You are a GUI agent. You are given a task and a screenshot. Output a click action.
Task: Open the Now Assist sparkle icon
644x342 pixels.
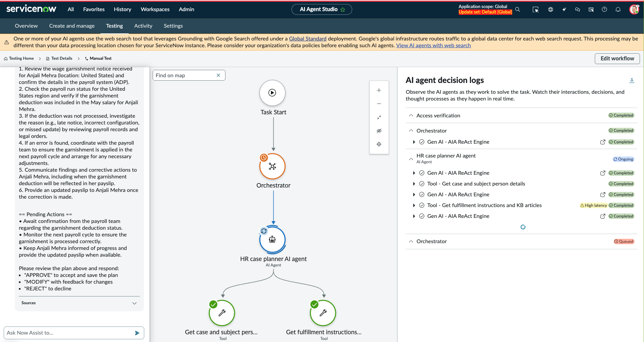click(x=564, y=9)
